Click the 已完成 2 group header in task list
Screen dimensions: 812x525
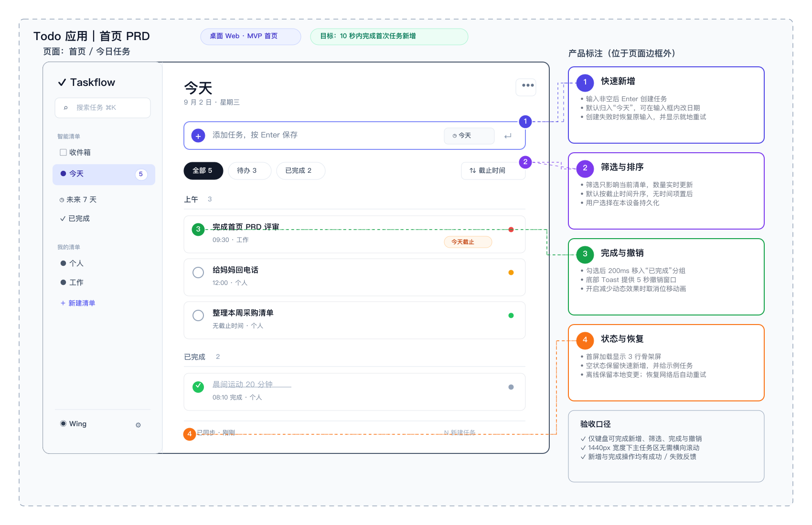[x=202, y=357]
